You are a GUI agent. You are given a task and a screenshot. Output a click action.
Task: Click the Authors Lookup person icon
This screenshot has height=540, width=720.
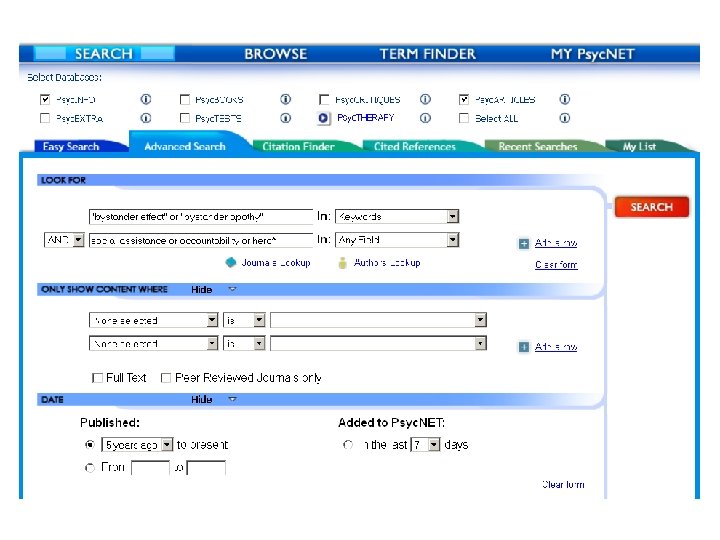point(342,263)
